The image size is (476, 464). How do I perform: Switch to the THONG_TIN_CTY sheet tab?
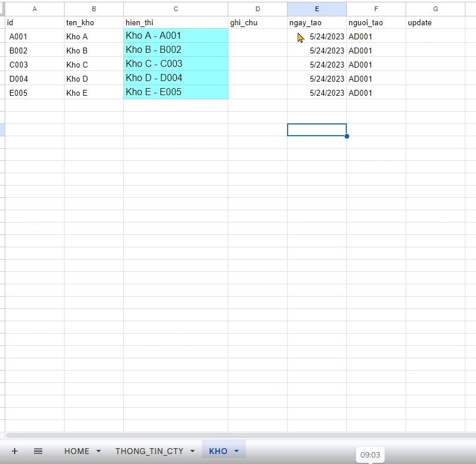(149, 451)
